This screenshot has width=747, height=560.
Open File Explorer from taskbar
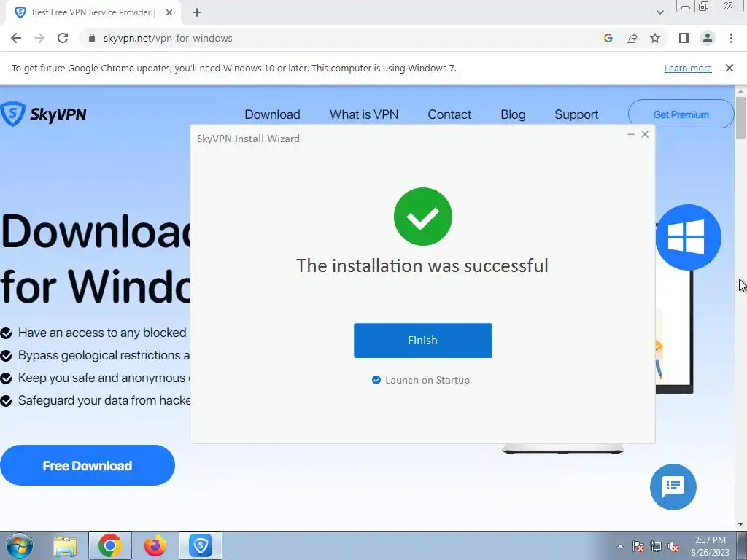click(x=65, y=545)
